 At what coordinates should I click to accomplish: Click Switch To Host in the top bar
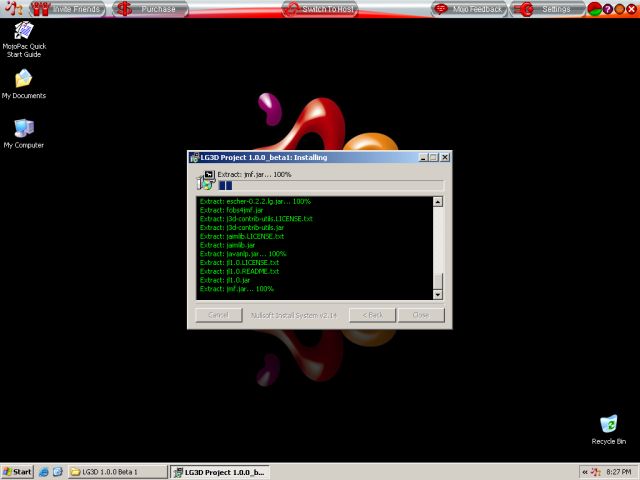319,9
